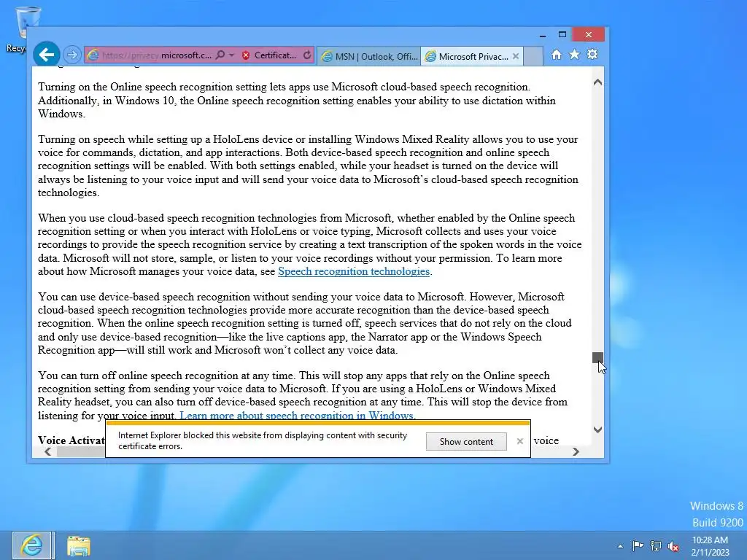Open the clock showing 10:28 AM
Screen dimensions: 747x560
click(710, 546)
